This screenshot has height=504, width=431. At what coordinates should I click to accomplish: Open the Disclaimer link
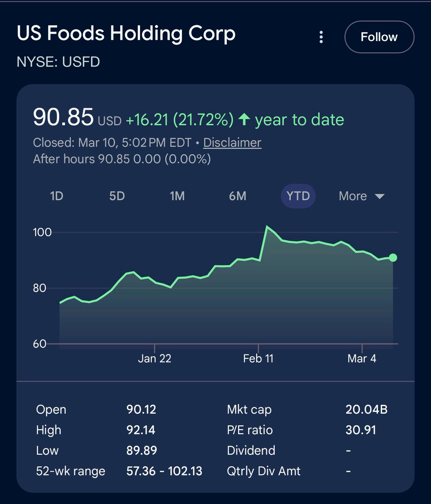[x=232, y=142]
